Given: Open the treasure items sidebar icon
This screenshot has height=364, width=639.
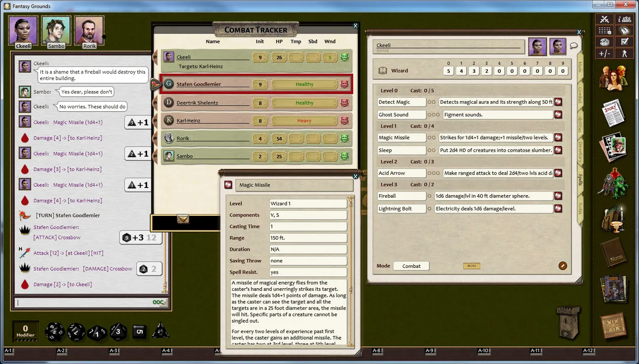Looking at the screenshot, I should (x=614, y=219).
